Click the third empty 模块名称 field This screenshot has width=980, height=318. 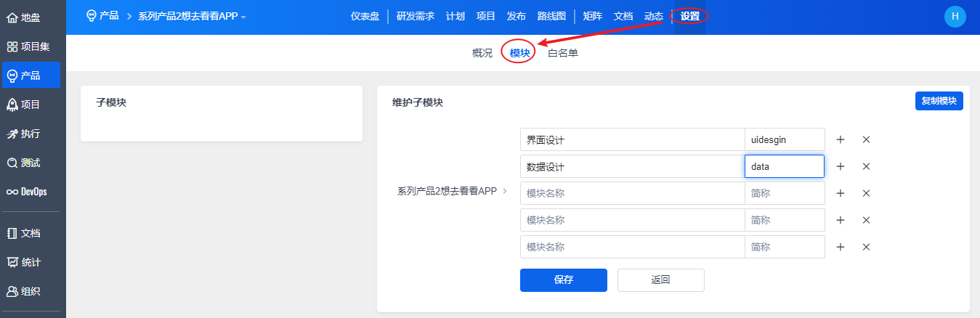632,247
